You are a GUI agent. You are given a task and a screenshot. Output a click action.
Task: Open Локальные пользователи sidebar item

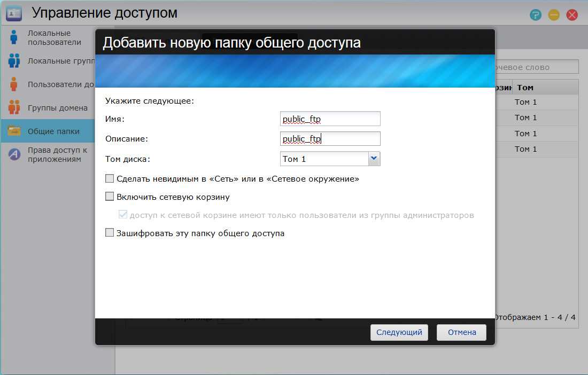[54, 37]
